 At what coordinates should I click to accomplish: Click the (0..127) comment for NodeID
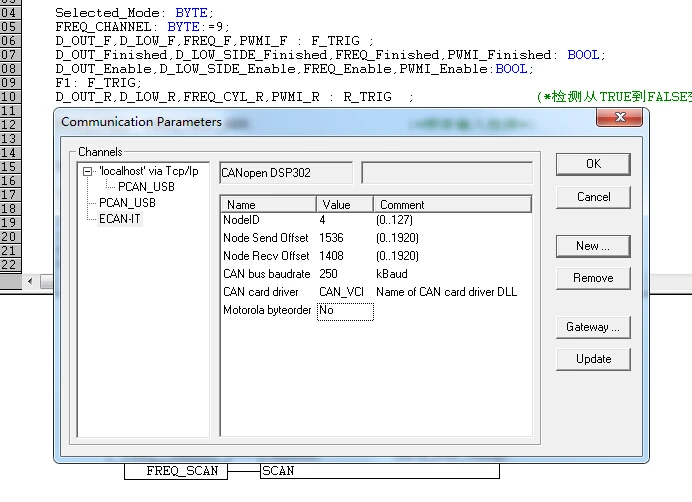point(394,220)
